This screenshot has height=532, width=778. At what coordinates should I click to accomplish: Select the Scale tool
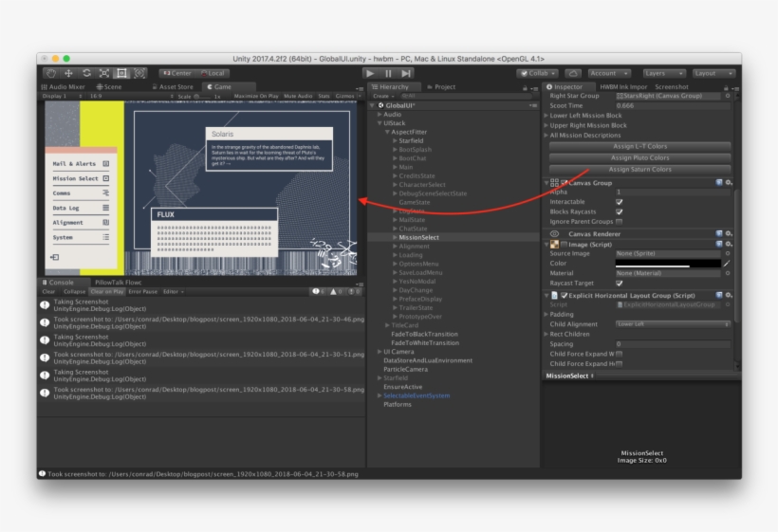103,73
